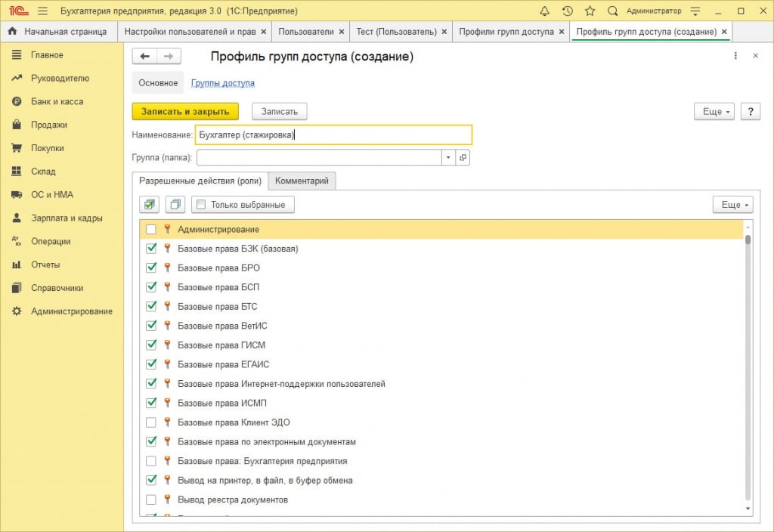Click the search magnifier icon
774x532 pixels.
[613, 11]
